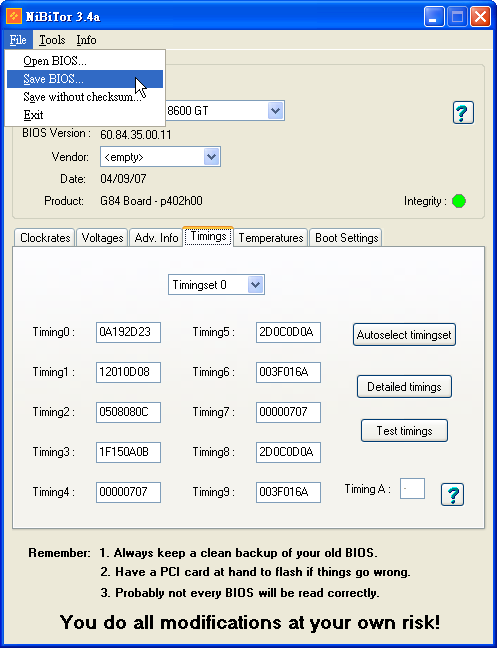This screenshot has width=497, height=648.
Task: Open the Temperatures tab
Action: click(271, 238)
